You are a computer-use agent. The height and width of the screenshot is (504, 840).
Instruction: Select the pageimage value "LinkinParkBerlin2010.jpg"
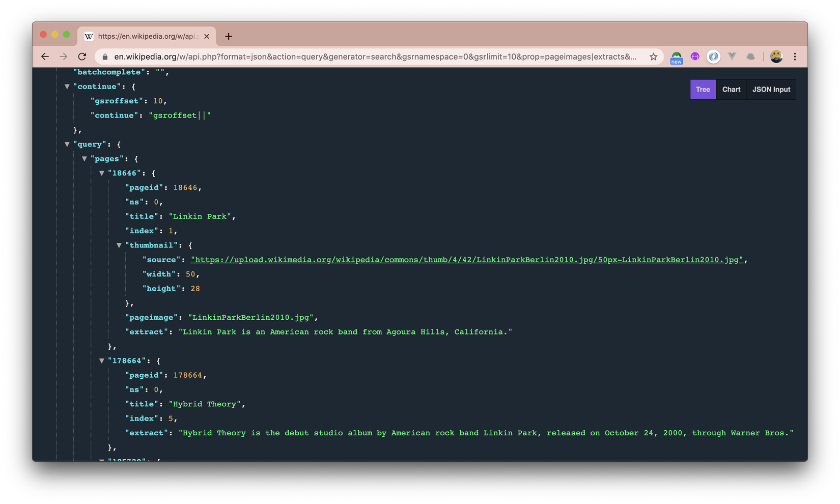point(251,318)
